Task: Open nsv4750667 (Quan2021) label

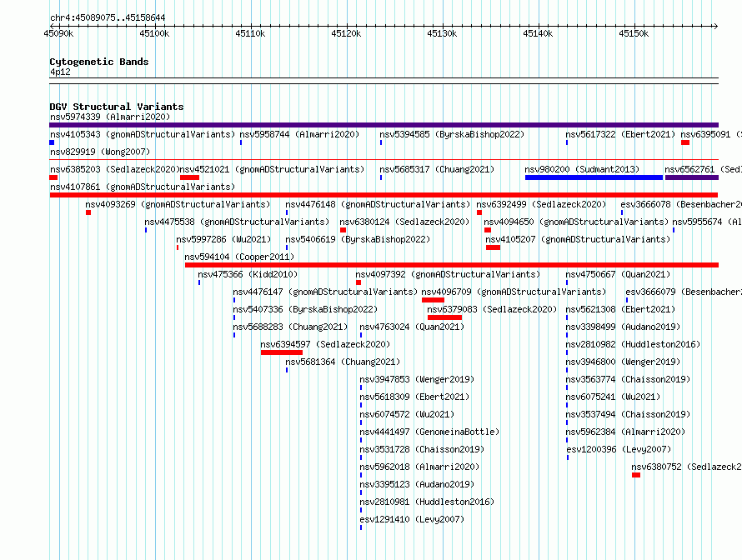Action: [x=618, y=274]
